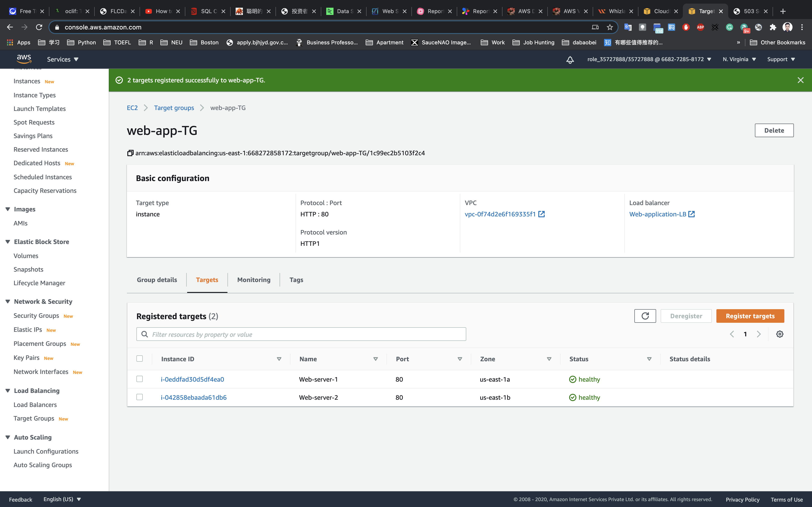Bookmark page with the star icon

610,27
